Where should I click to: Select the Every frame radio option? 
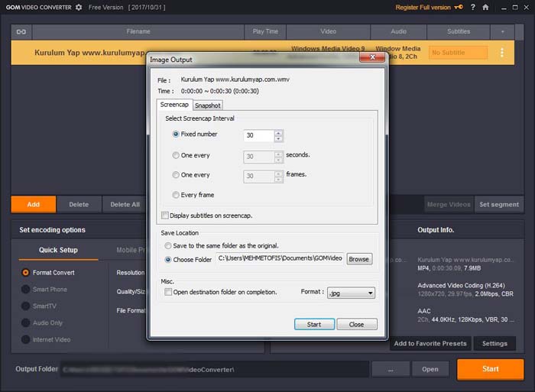coord(176,195)
